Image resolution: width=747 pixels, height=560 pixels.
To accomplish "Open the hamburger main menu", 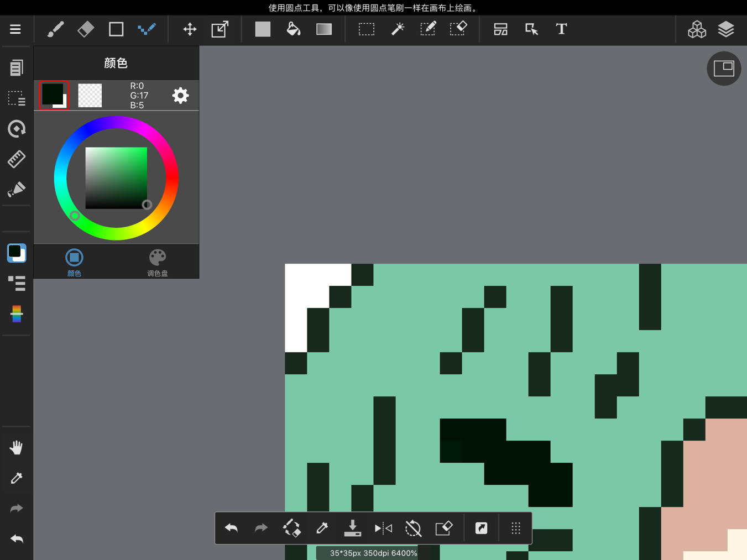I will coord(15,29).
